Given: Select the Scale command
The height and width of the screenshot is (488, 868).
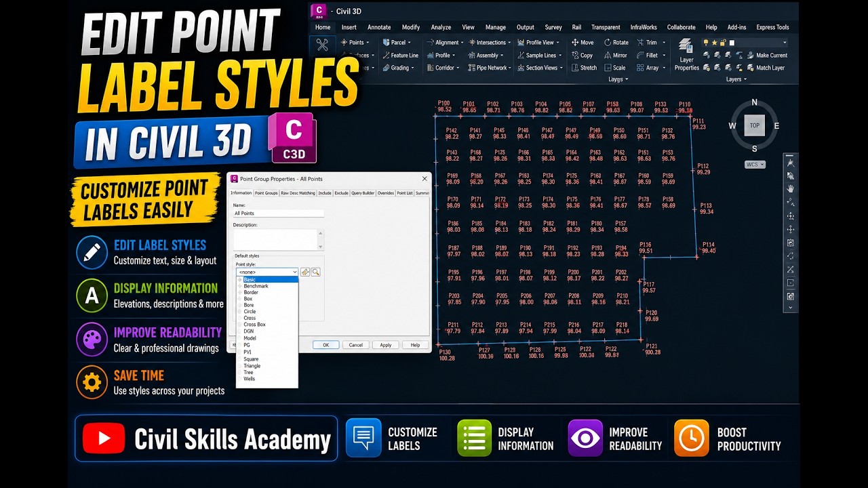Looking at the screenshot, I should click(x=614, y=68).
